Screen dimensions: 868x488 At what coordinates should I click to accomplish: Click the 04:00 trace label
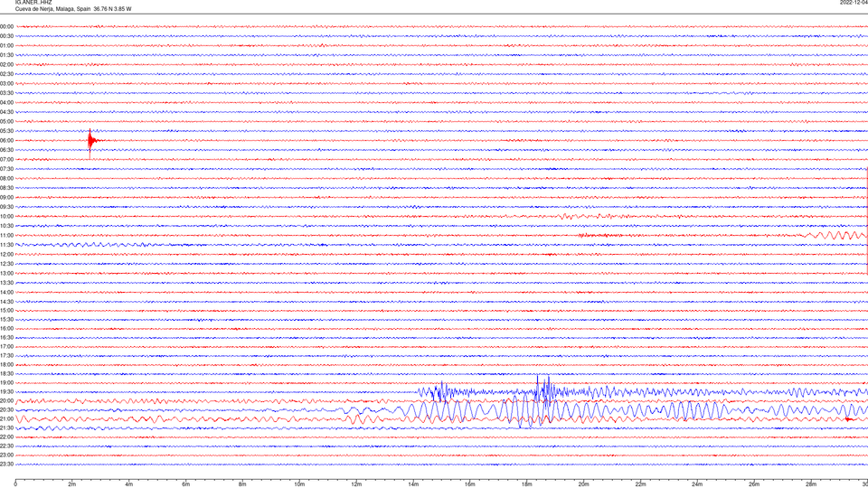(6, 102)
